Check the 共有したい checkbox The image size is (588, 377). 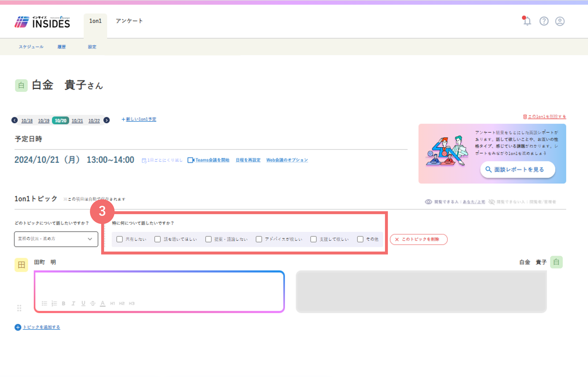pyautogui.click(x=119, y=239)
